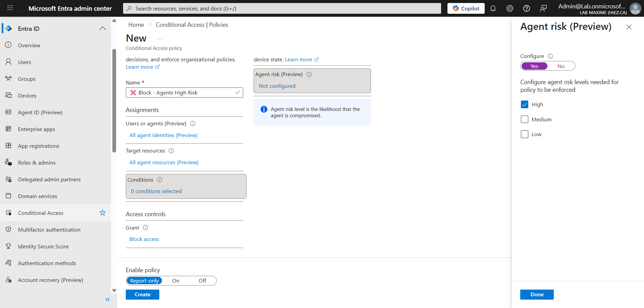Image resolution: width=644 pixels, height=308 pixels.
Task: Open portal settings gear icon
Action: pos(509,9)
